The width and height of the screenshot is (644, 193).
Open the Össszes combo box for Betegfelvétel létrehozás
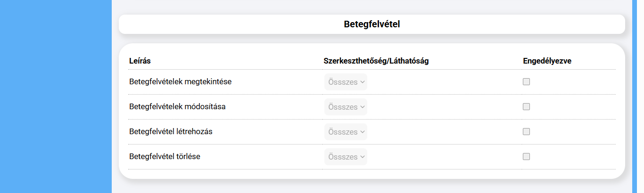[x=346, y=132]
